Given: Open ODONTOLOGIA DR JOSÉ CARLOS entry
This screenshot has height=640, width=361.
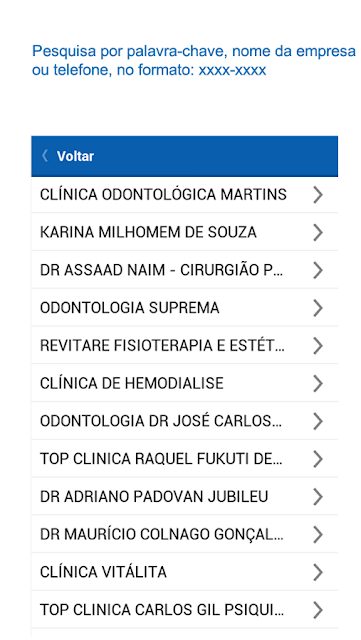Looking at the screenshot, I should [x=185, y=421].
